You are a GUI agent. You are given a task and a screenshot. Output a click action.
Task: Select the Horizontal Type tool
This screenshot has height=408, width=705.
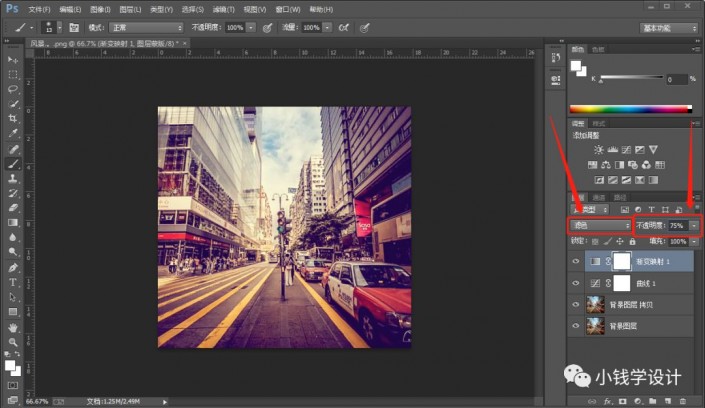click(x=14, y=282)
